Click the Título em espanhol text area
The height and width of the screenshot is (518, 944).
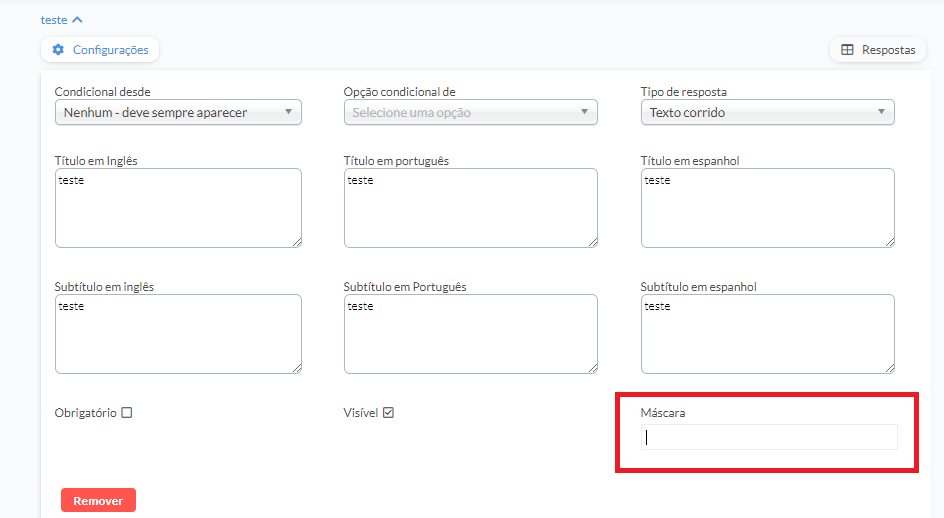click(x=768, y=208)
